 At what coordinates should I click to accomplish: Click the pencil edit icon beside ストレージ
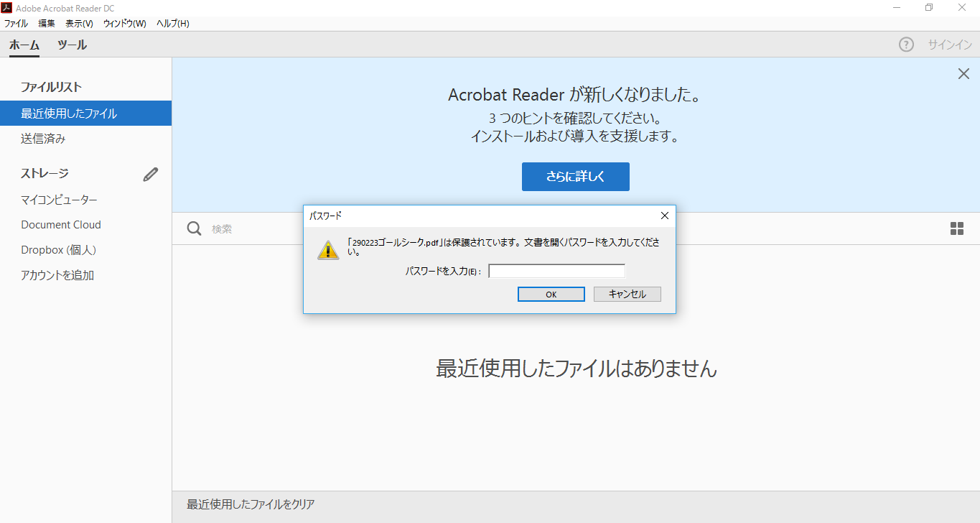click(x=151, y=174)
